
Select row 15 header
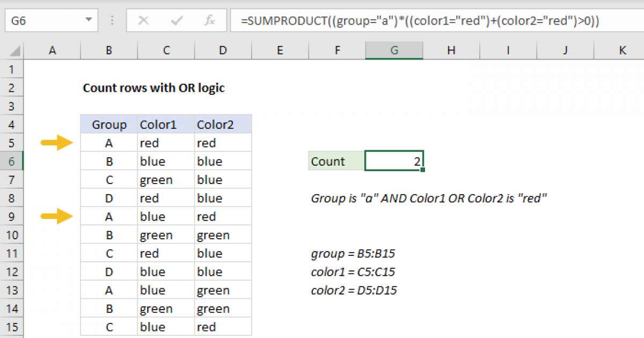(12, 327)
